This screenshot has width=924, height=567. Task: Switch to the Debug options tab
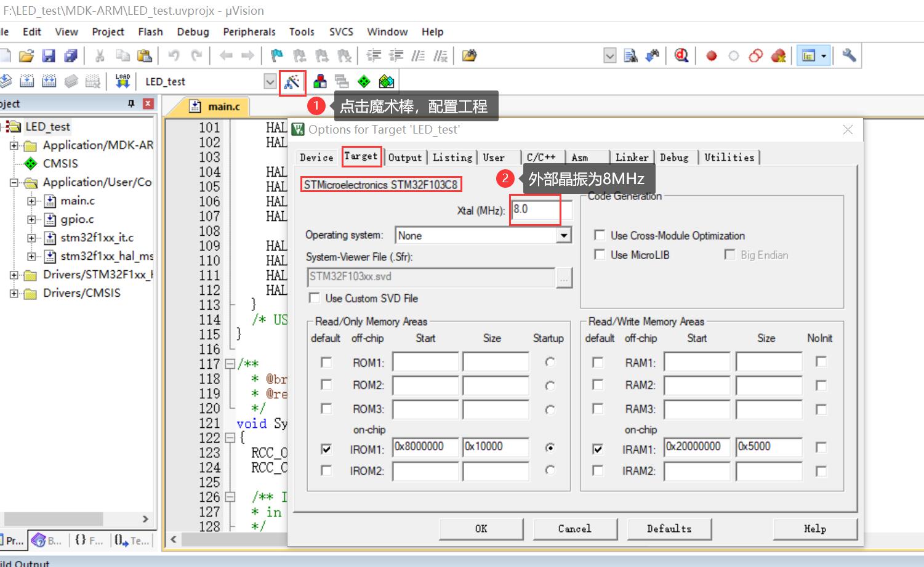674,158
